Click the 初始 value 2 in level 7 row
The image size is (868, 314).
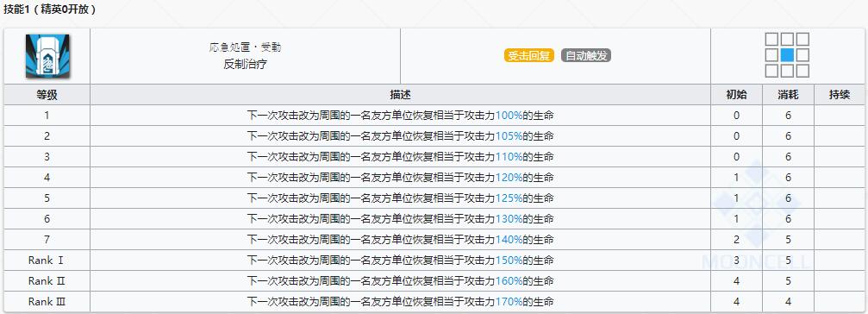[736, 240]
